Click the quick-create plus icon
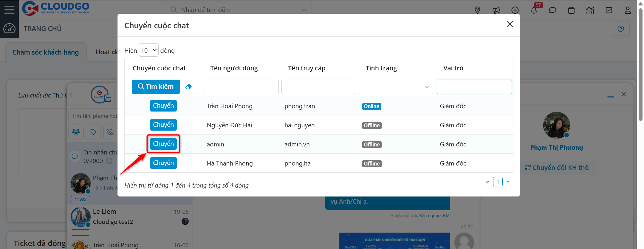This screenshot has height=249, width=644. [x=515, y=10]
